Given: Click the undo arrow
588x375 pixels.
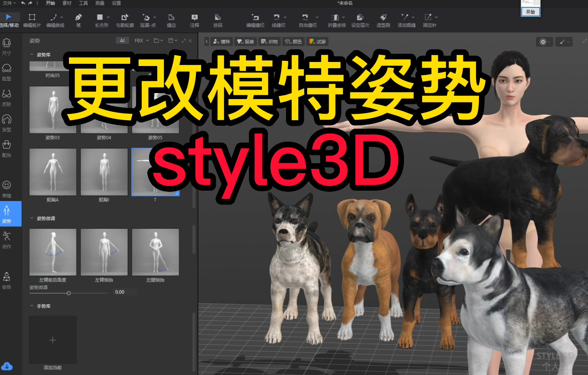Looking at the screenshot, I should (x=23, y=3).
